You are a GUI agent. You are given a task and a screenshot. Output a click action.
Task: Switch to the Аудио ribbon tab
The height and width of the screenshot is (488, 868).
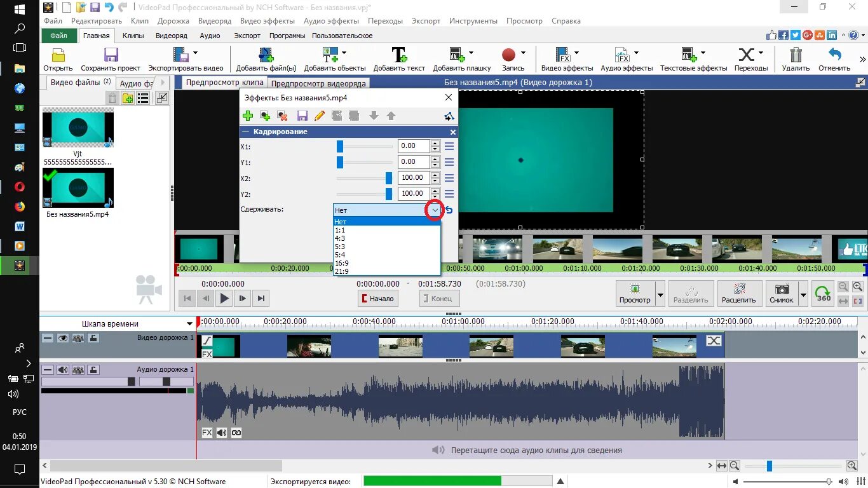[x=210, y=36]
